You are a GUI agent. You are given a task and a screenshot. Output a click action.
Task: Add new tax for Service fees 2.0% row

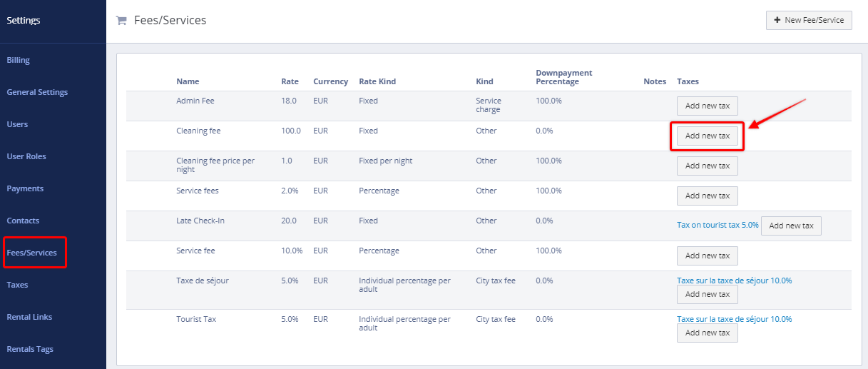(x=707, y=196)
